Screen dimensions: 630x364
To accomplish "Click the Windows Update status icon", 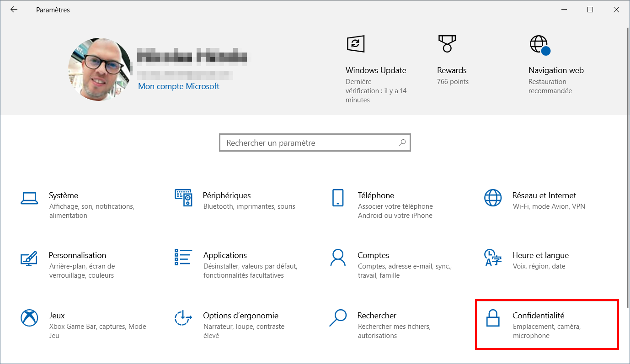I will pyautogui.click(x=355, y=44).
